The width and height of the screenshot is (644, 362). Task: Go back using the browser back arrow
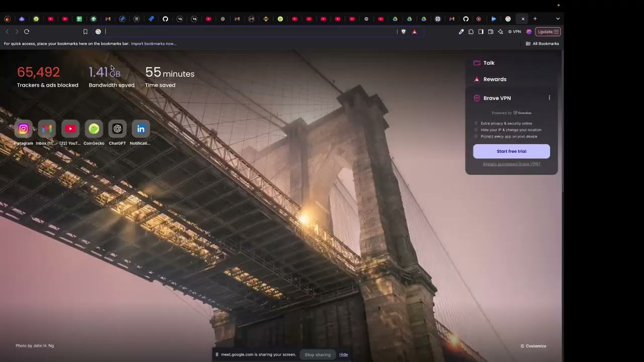click(x=7, y=32)
